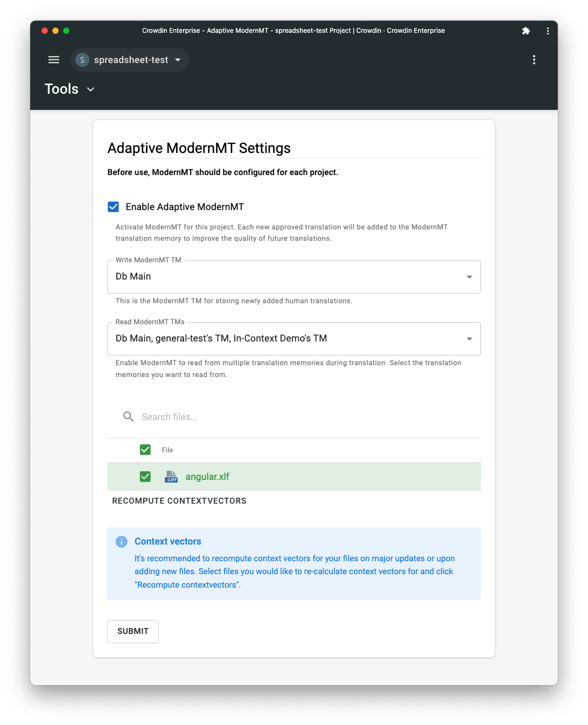Click the Context vectors heading text
The image size is (588, 725).
click(168, 541)
